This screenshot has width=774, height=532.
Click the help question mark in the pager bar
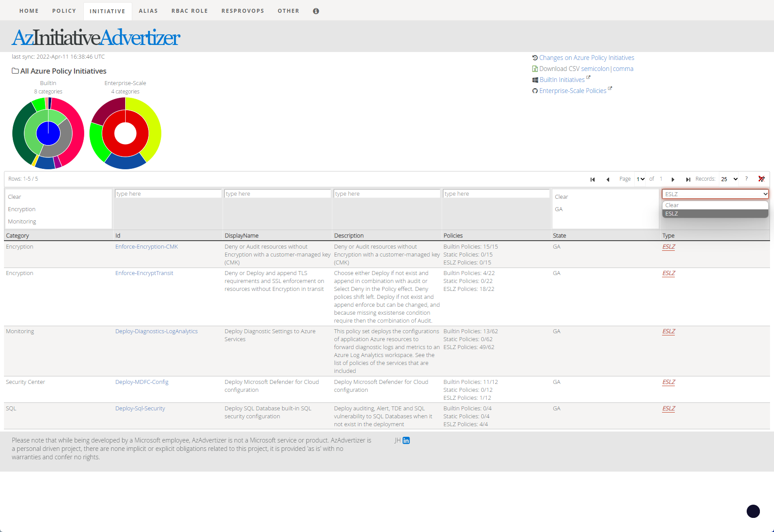(746, 179)
